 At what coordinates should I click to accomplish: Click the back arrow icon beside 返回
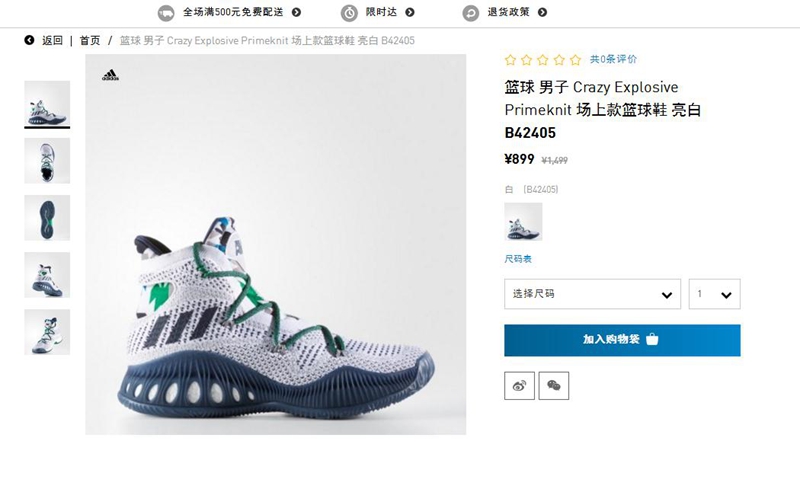pyautogui.click(x=30, y=40)
